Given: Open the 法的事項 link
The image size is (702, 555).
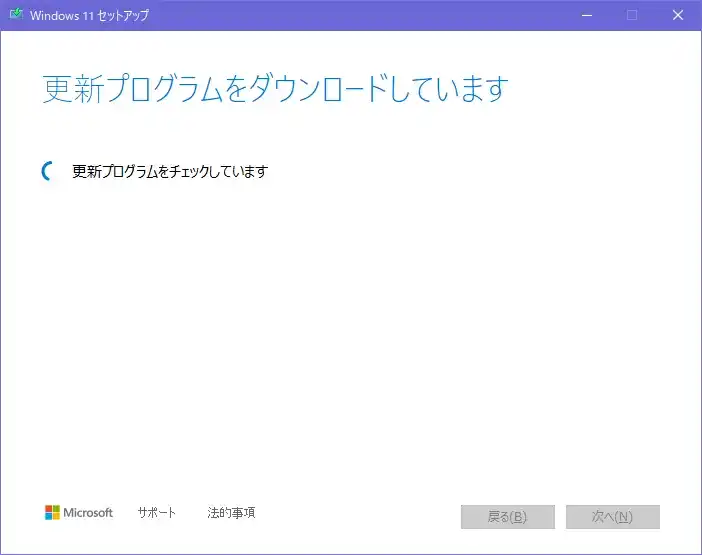Looking at the screenshot, I should click(231, 513).
